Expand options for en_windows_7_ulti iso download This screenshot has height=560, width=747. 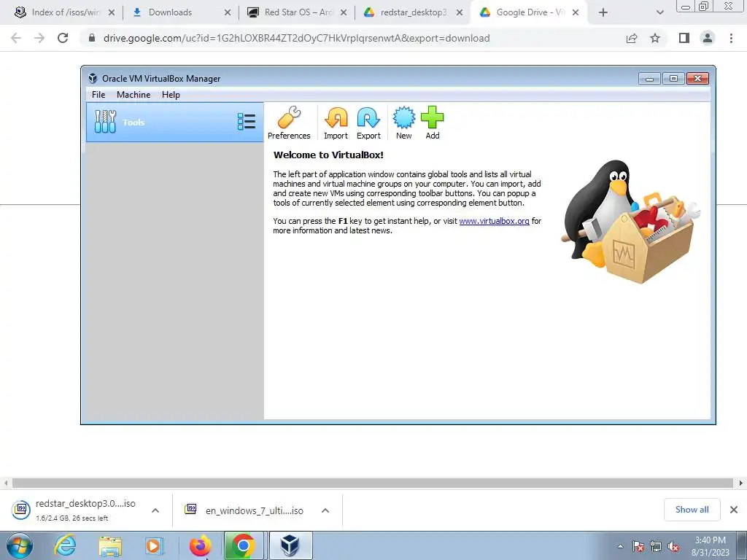coord(325,510)
